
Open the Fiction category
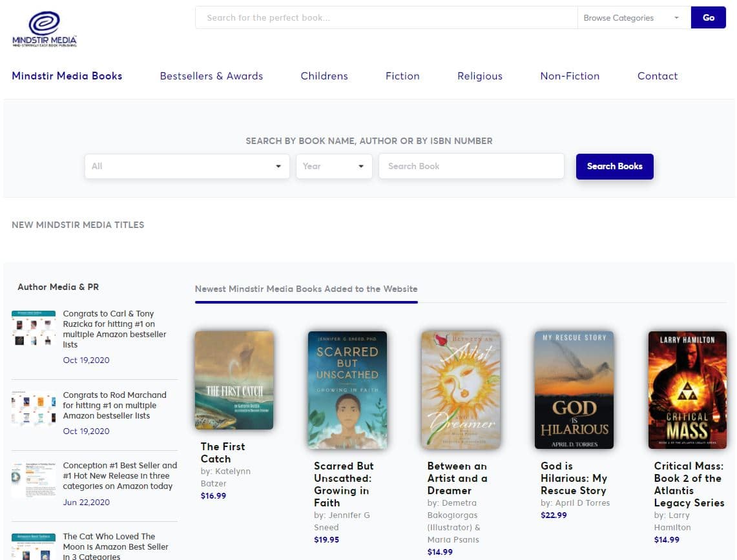click(x=402, y=76)
